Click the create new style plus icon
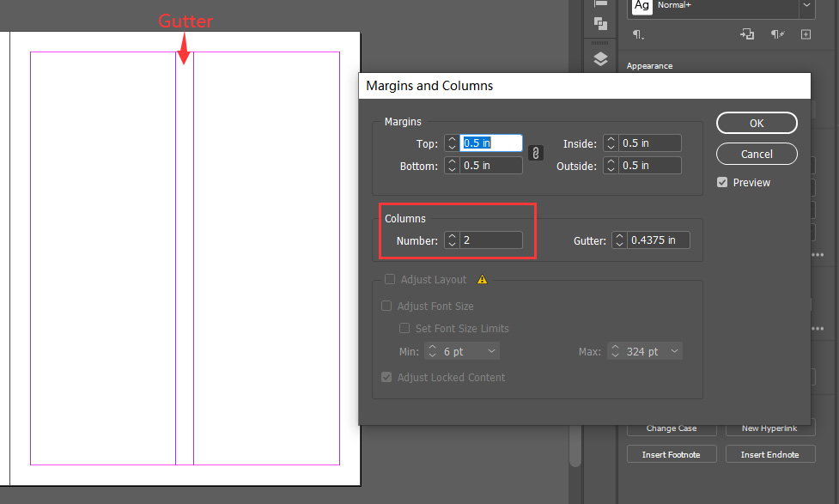This screenshot has height=504, width=839. [806, 35]
